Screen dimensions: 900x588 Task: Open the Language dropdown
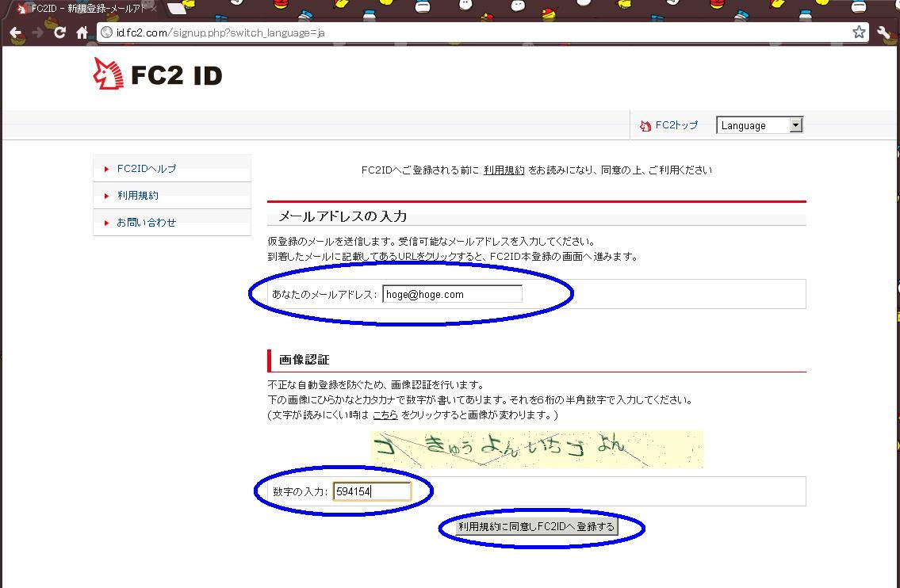tap(760, 125)
